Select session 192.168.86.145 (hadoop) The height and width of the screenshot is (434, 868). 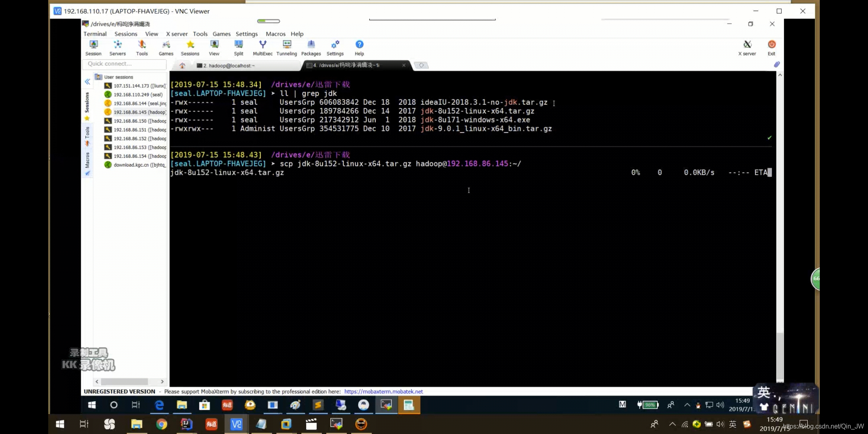click(x=135, y=112)
